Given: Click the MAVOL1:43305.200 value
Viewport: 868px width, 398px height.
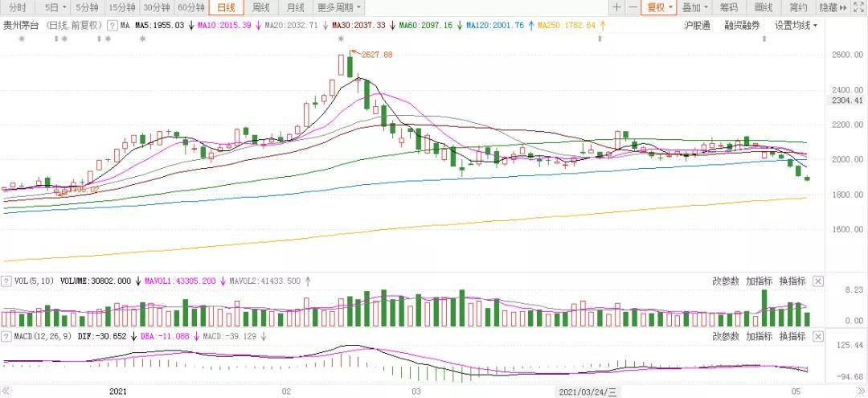Looking at the screenshot, I should tap(180, 281).
